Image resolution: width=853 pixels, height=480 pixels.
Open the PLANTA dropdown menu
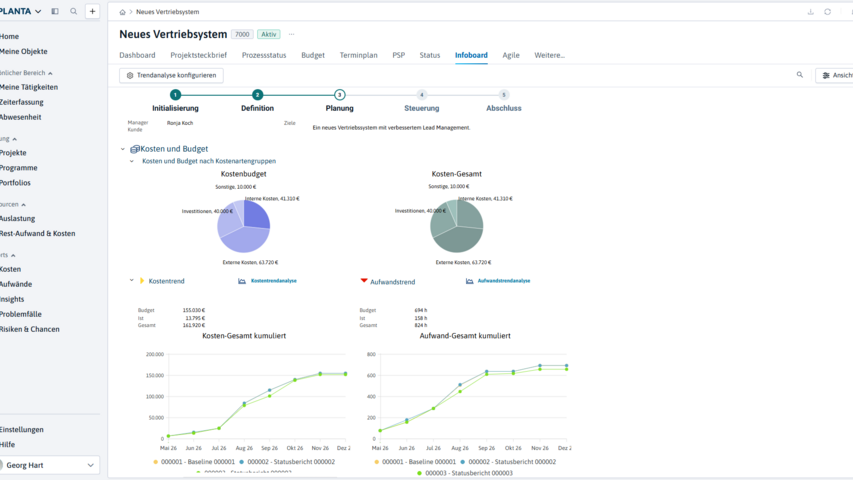(x=21, y=11)
